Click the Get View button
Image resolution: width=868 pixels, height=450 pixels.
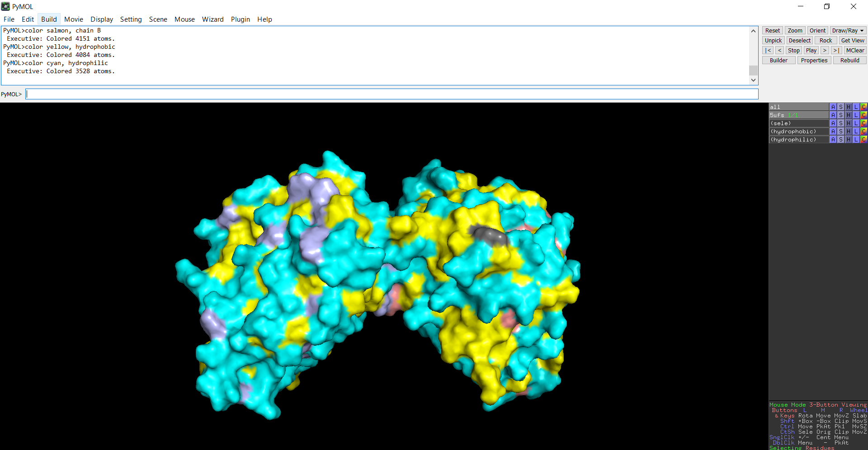[x=853, y=41]
